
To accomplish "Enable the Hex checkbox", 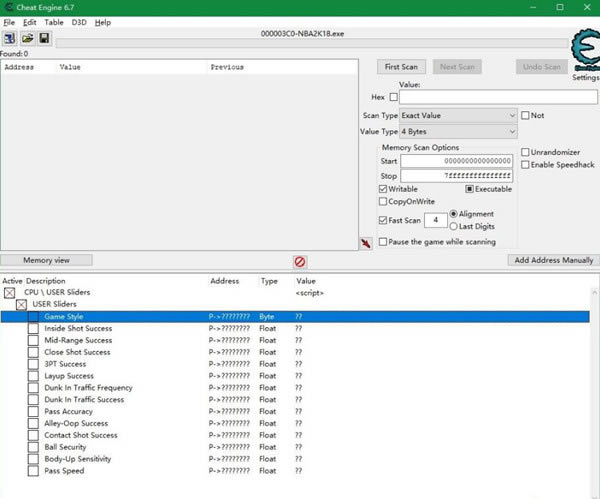I will click(393, 98).
